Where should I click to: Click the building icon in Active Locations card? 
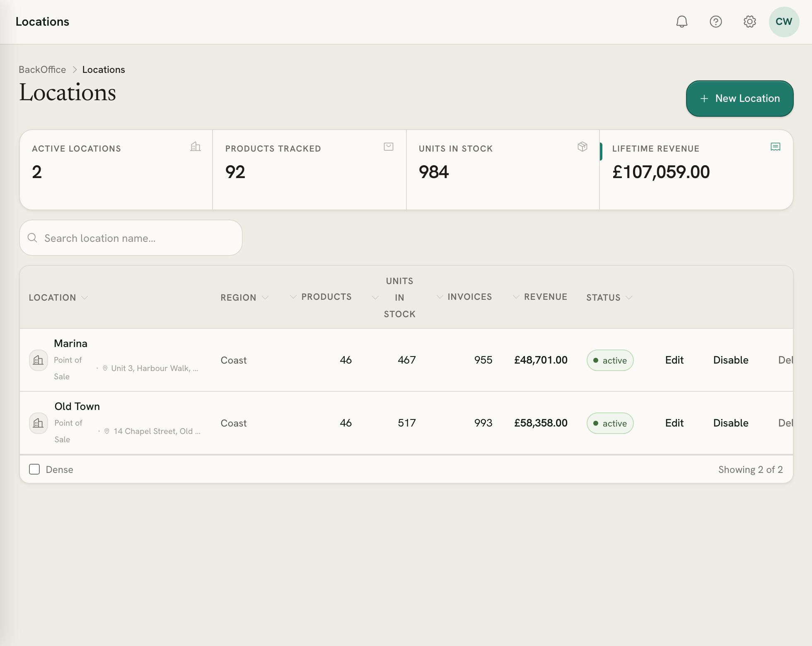(196, 147)
